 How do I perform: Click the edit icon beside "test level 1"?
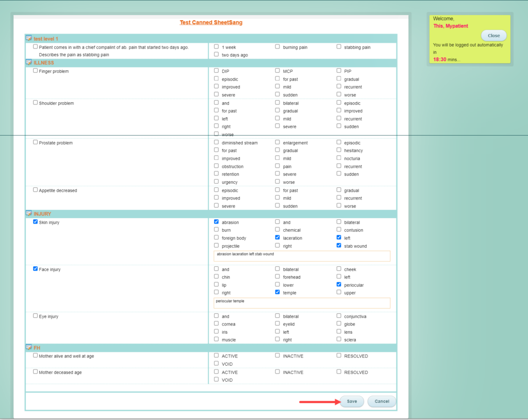pyautogui.click(x=29, y=38)
